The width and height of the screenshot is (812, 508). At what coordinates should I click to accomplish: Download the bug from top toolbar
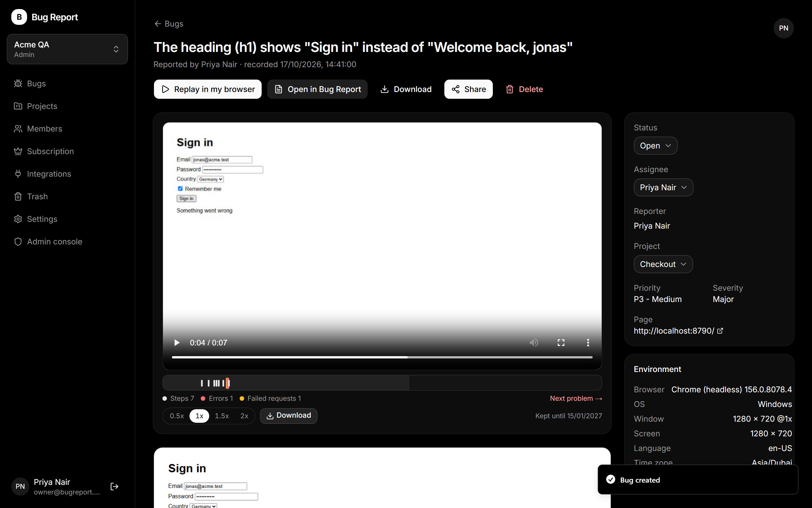(x=406, y=89)
